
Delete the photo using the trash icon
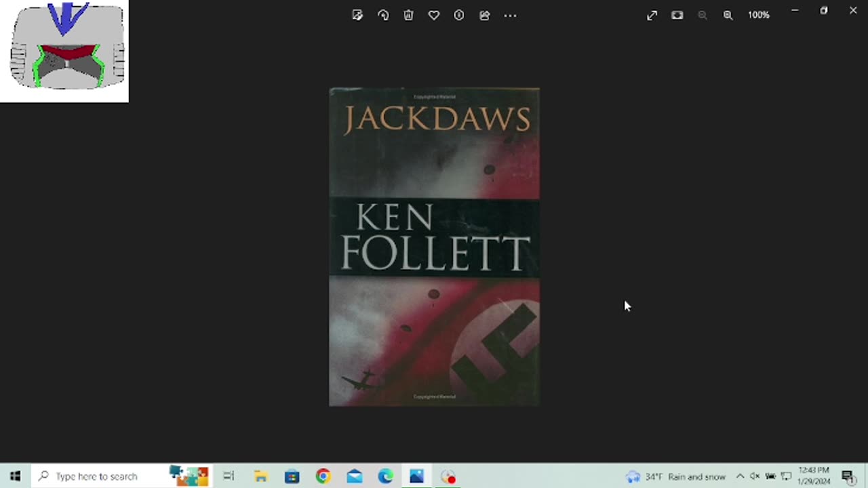point(408,15)
